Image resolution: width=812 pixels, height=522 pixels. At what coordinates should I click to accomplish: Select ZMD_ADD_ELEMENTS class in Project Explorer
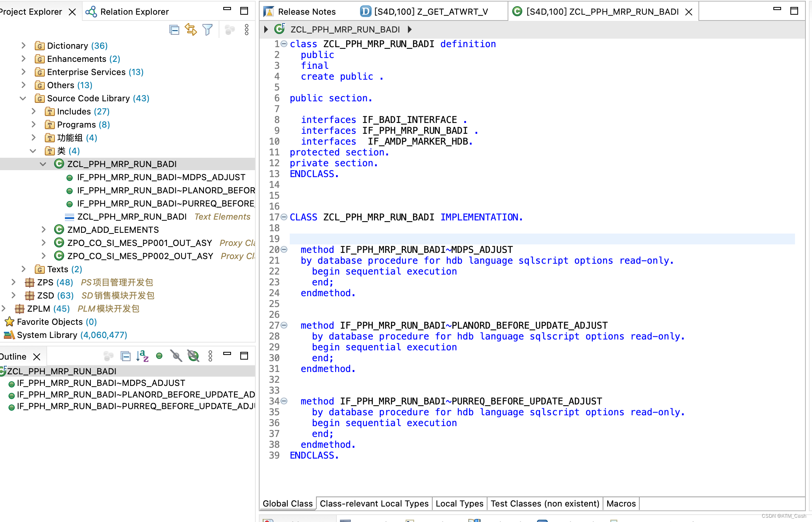pos(113,229)
